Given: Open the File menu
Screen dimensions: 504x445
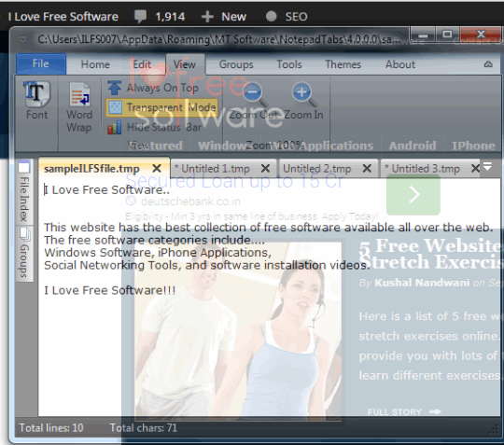Looking at the screenshot, I should click(x=41, y=64).
